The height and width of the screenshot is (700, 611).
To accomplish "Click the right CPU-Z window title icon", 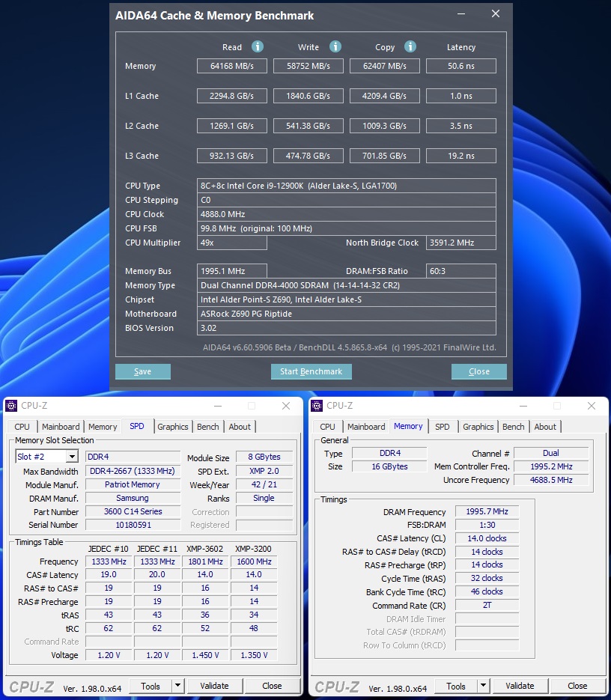I will (x=317, y=405).
